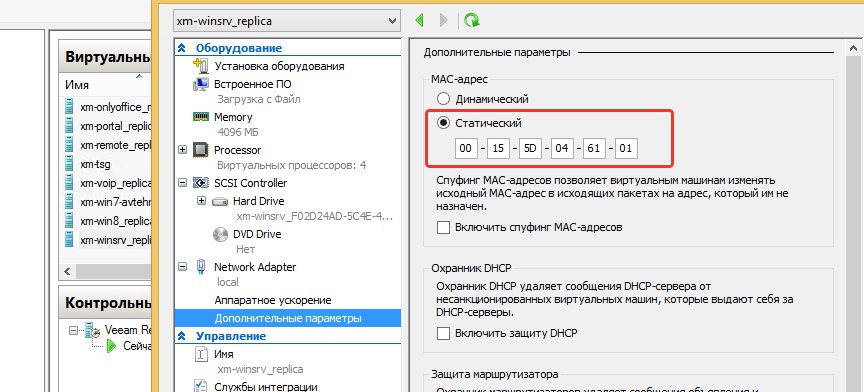Refresh settings with the green reload icon
The width and height of the screenshot is (864, 392).
click(x=471, y=20)
